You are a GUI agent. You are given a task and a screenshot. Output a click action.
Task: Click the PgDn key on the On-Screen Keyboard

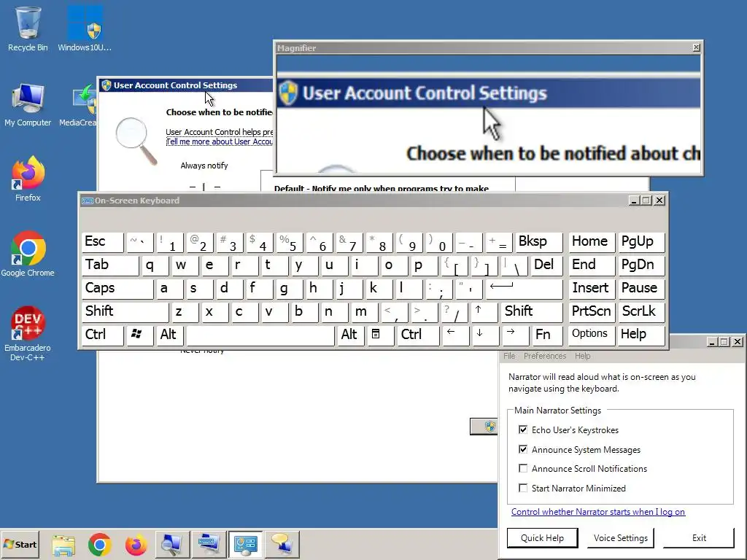[x=641, y=265]
